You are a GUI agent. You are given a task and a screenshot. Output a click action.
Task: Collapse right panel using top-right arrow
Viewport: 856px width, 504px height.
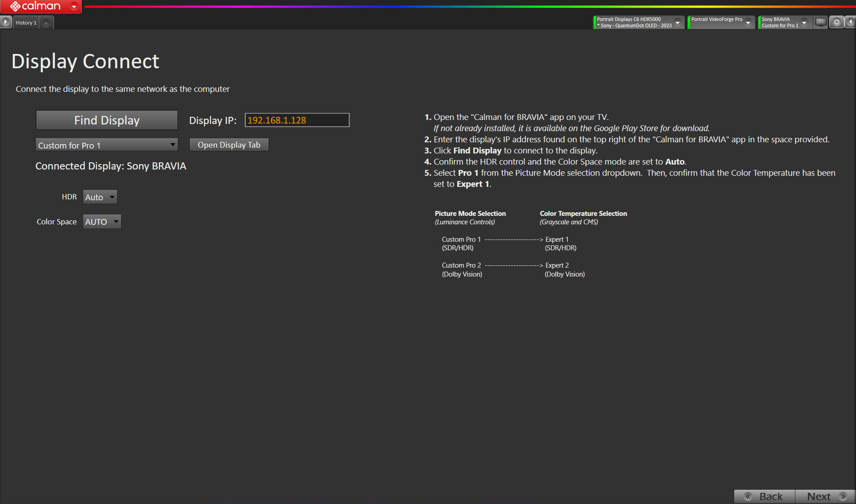[850, 22]
